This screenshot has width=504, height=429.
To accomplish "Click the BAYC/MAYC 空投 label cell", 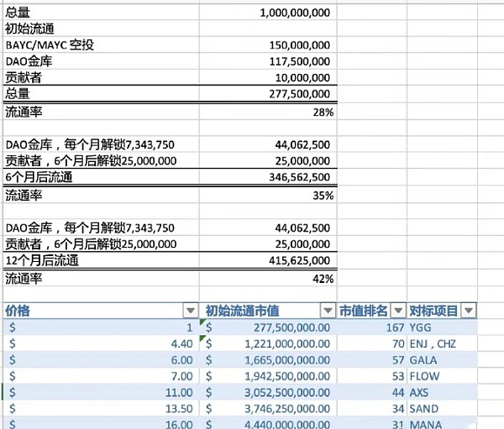I will 50,44.
